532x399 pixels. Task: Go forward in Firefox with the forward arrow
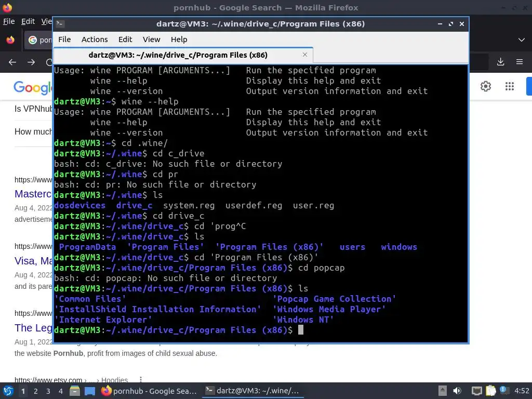pyautogui.click(x=31, y=62)
